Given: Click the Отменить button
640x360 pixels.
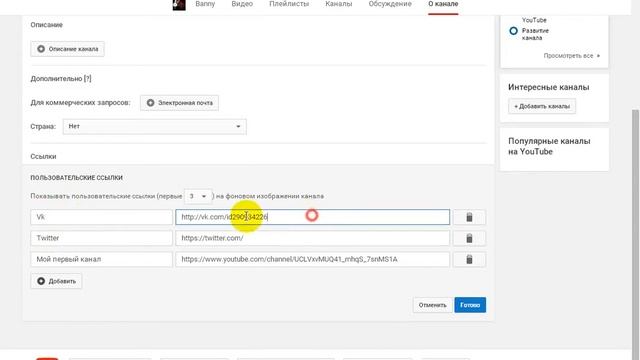Looking at the screenshot, I should pyautogui.click(x=432, y=305).
